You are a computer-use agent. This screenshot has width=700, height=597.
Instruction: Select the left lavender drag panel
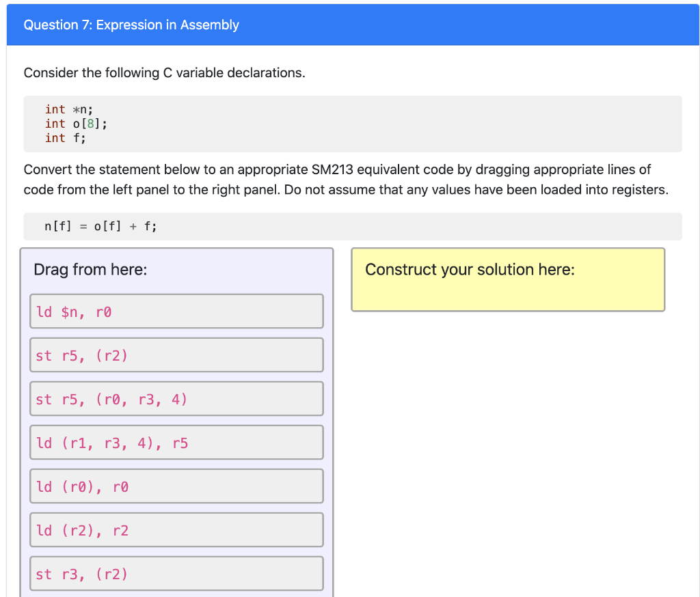click(176, 424)
